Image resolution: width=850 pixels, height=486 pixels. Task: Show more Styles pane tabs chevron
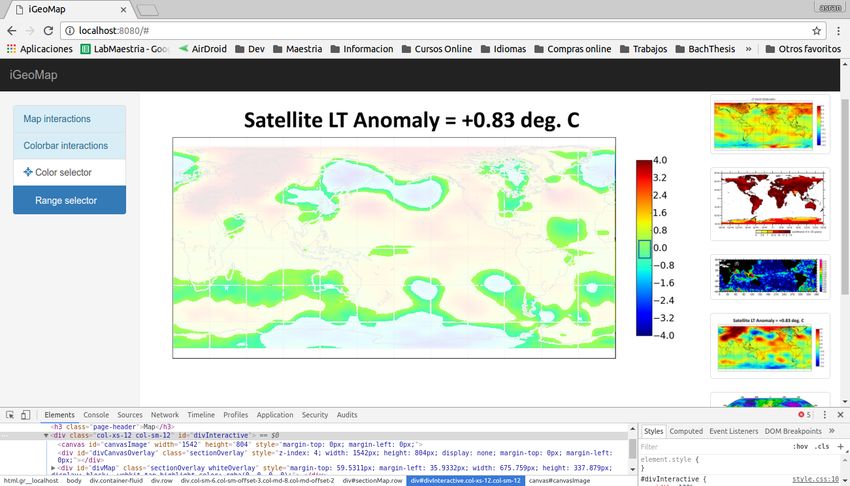click(x=832, y=431)
